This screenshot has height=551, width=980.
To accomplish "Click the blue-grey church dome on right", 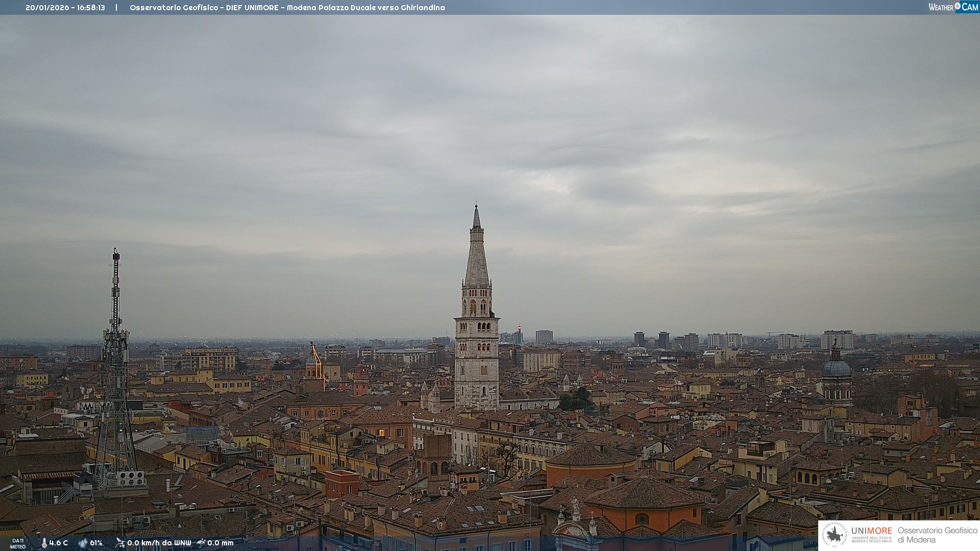I will (836, 367).
